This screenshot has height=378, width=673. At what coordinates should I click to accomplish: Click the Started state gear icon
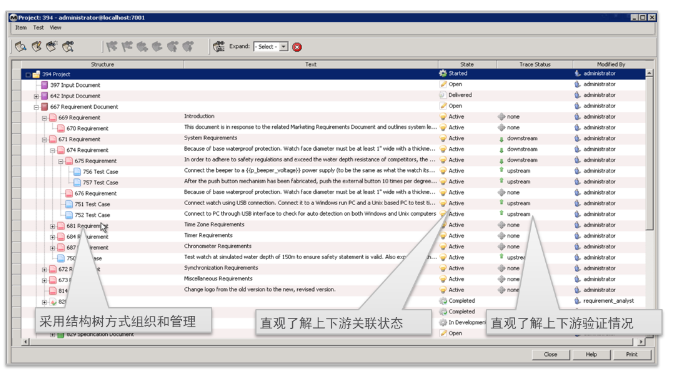click(443, 73)
